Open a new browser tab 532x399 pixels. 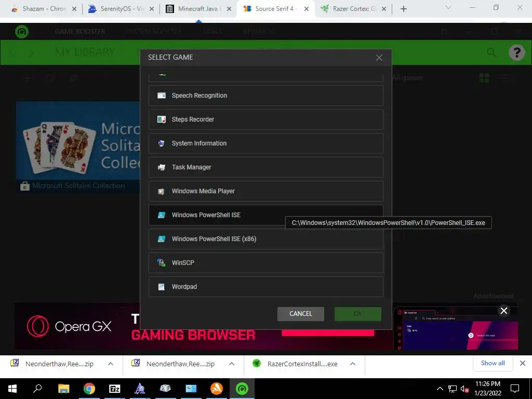click(403, 9)
